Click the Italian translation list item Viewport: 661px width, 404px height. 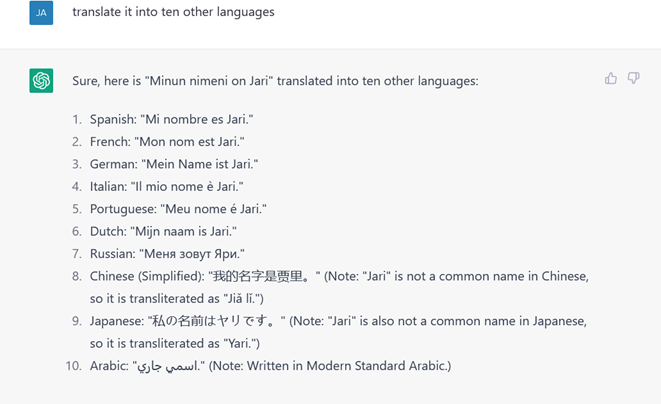tap(167, 186)
